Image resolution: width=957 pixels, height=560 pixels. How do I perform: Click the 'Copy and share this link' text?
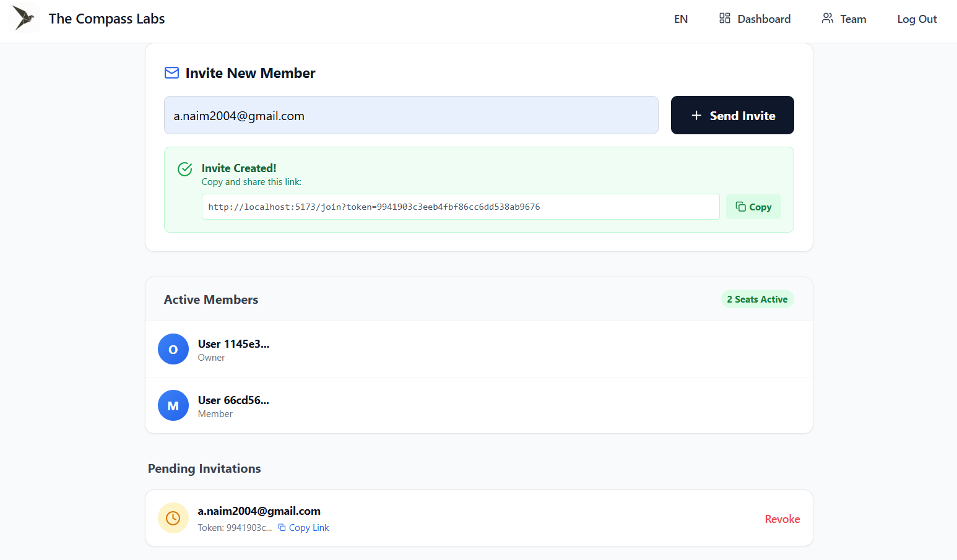pos(251,182)
